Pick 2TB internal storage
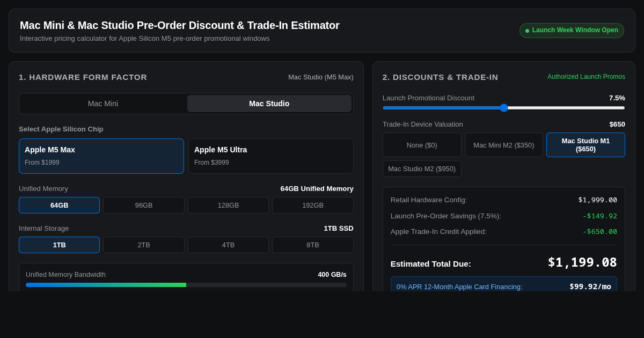This screenshot has width=644, height=338. tap(144, 245)
